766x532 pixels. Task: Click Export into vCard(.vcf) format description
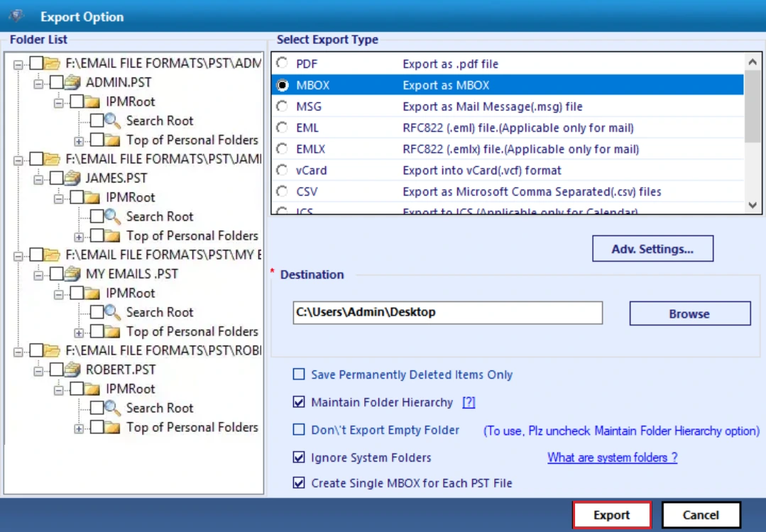click(x=482, y=170)
